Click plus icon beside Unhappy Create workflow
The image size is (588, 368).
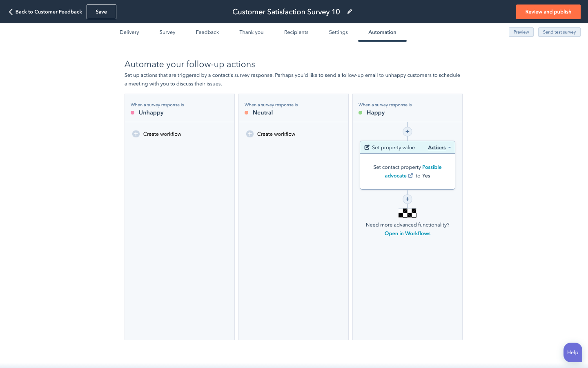(136, 134)
